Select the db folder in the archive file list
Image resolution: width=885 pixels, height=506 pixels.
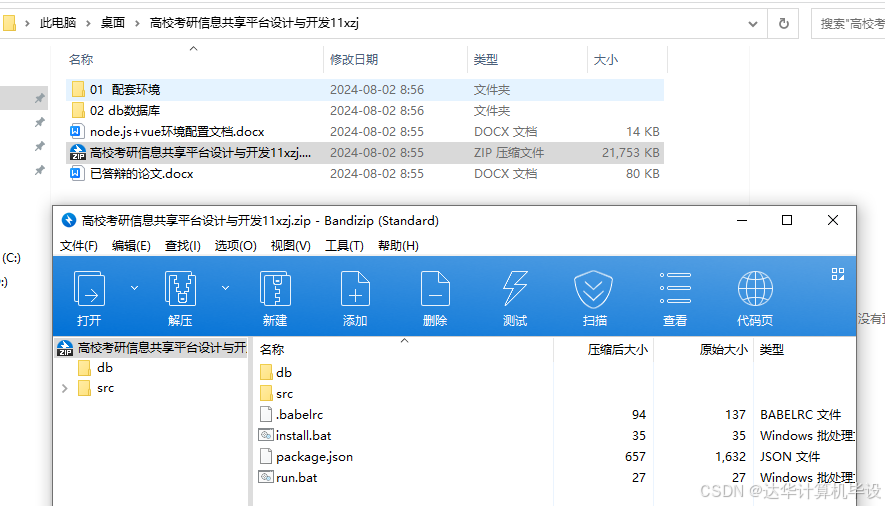pos(276,372)
